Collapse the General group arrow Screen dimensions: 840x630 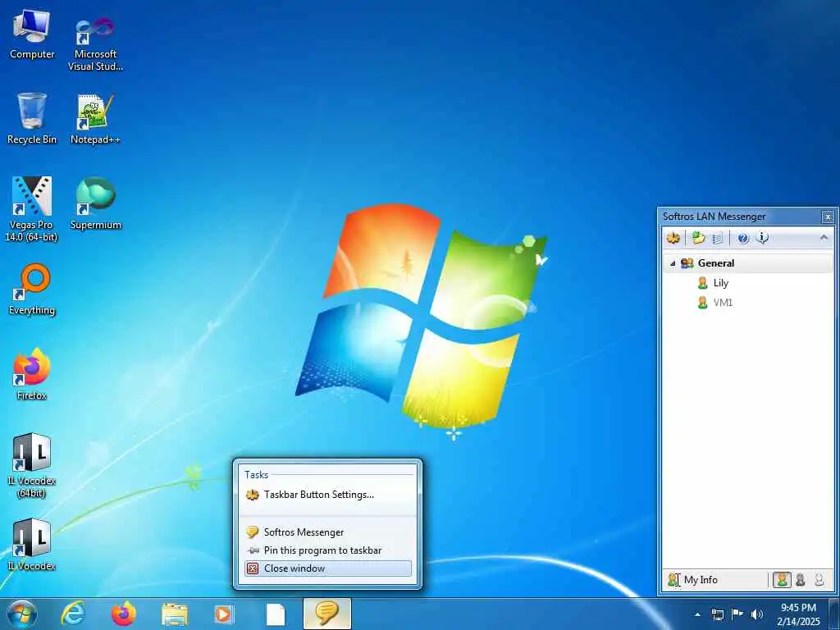pos(673,263)
